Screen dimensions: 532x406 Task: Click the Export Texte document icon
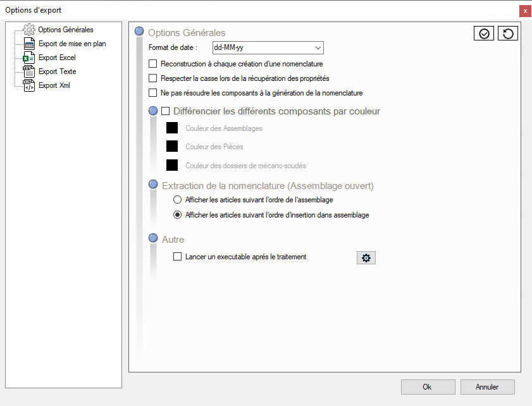tap(29, 71)
